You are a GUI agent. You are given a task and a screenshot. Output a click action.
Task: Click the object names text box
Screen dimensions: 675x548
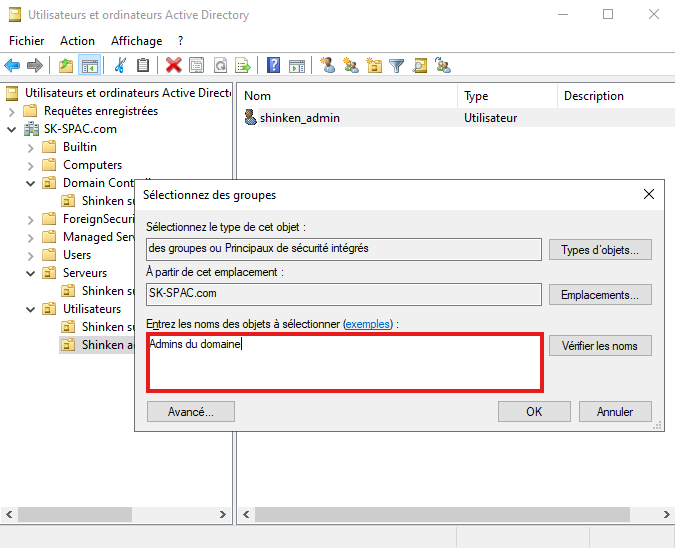pos(345,363)
